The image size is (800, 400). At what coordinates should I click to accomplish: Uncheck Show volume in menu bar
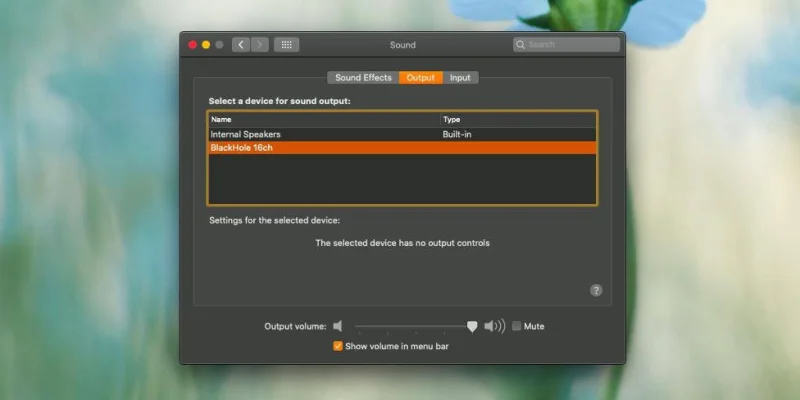pyautogui.click(x=338, y=346)
